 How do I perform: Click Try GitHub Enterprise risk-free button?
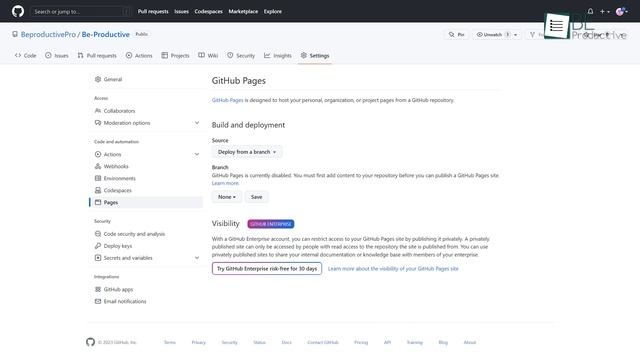[x=267, y=269]
